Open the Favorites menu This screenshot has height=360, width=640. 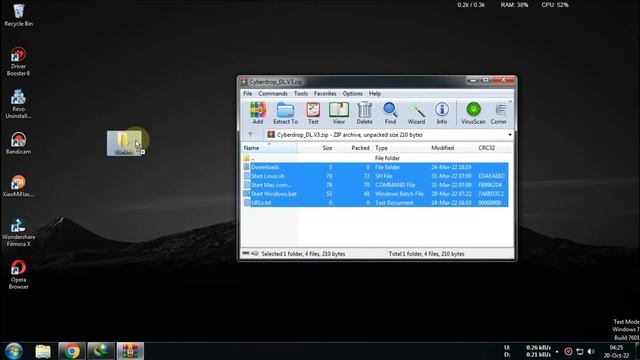[x=325, y=93]
